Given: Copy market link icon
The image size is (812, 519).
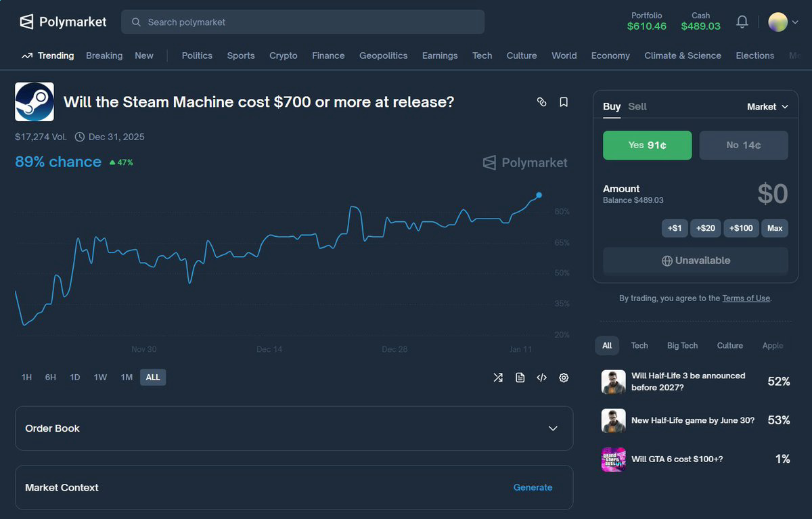Looking at the screenshot, I should point(541,102).
